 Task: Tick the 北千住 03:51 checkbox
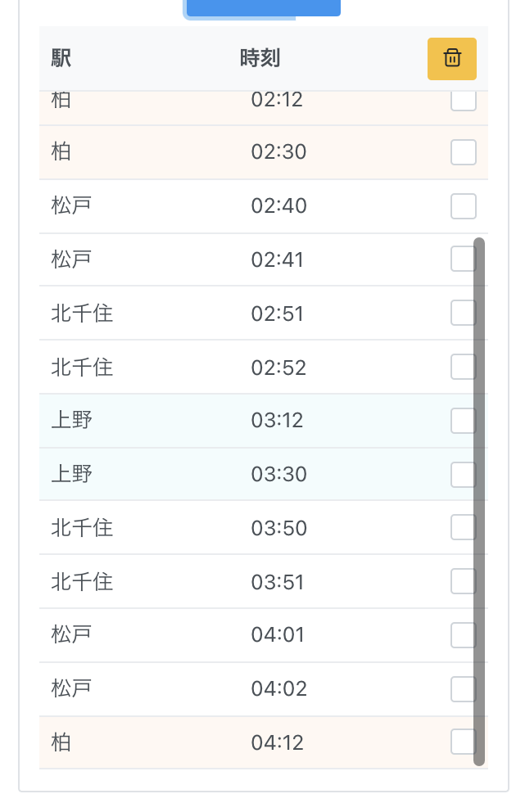click(x=462, y=582)
